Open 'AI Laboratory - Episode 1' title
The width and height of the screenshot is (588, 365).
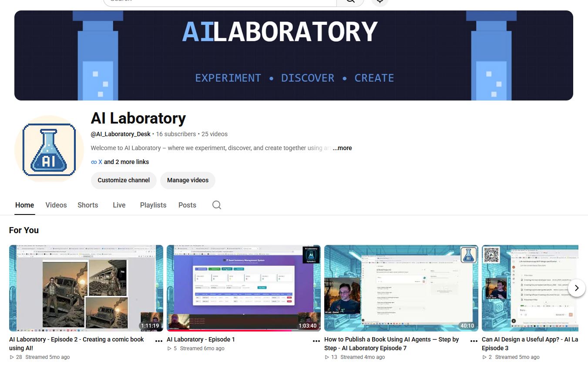pos(201,339)
